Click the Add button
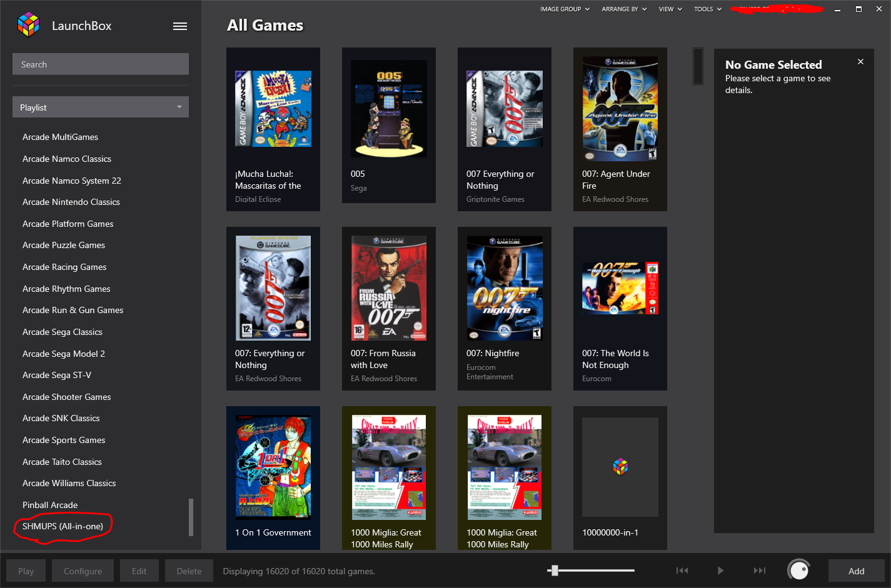This screenshot has height=588, width=891. 857,571
